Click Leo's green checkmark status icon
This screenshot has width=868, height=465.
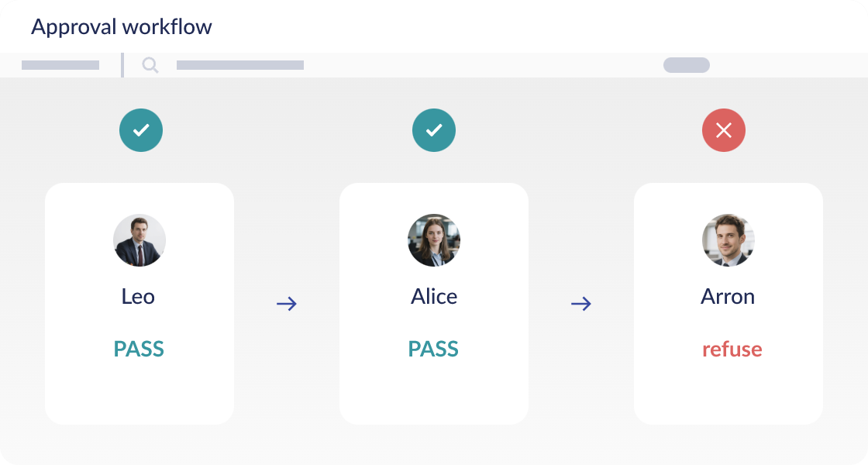click(x=141, y=130)
